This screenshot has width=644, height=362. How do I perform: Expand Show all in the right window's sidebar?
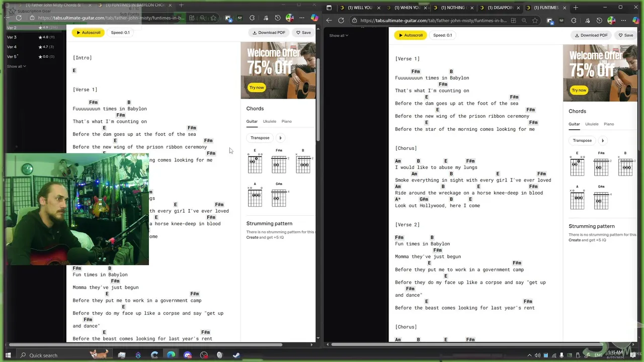[x=339, y=35]
